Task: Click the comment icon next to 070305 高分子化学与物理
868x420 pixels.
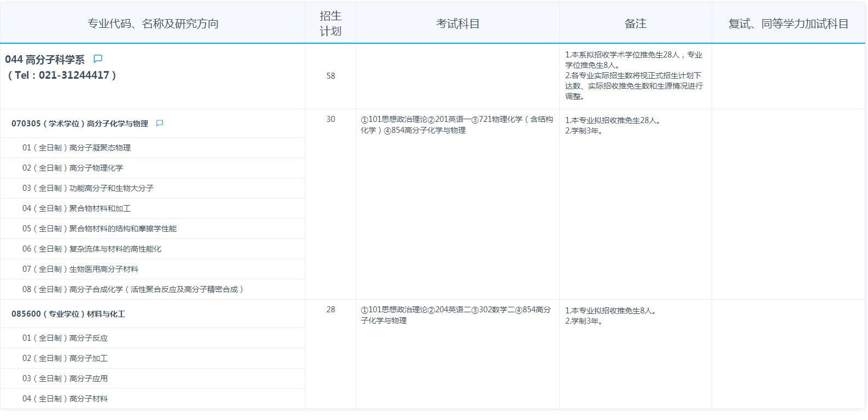Action: pyautogui.click(x=160, y=123)
